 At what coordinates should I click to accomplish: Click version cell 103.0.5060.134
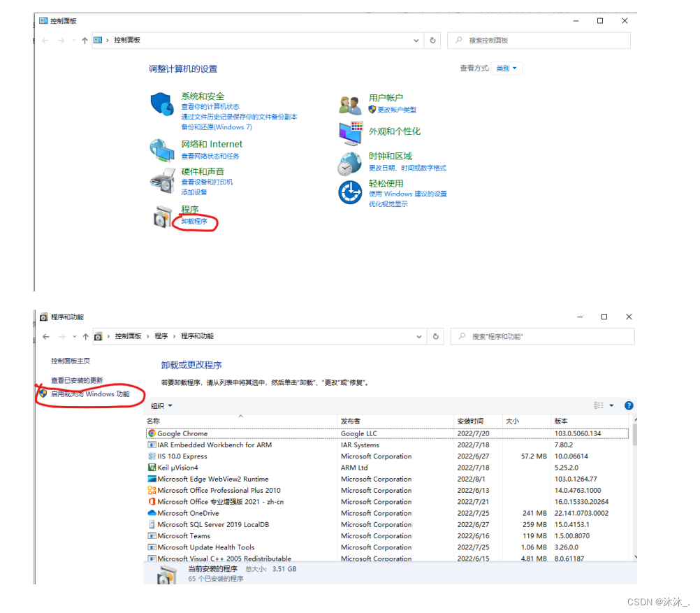pos(578,433)
